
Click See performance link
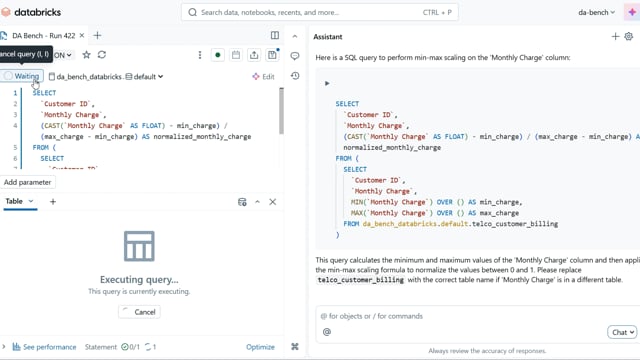(x=44, y=347)
